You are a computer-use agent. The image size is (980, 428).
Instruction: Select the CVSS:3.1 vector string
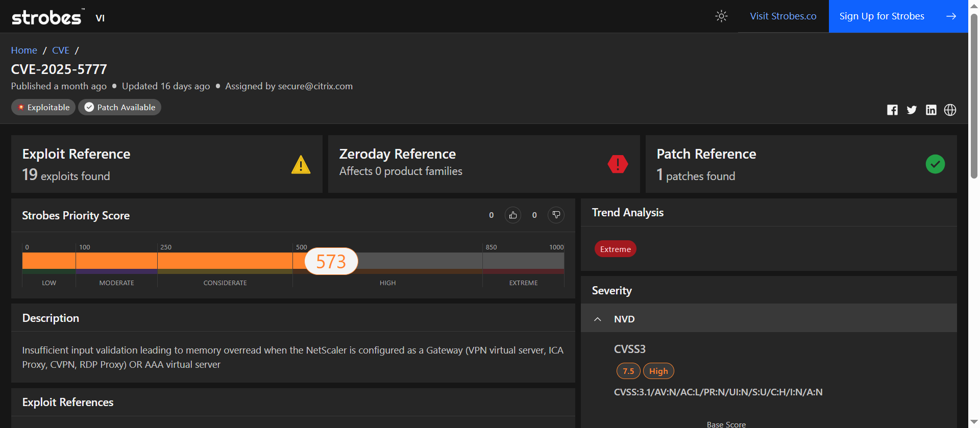(718, 392)
